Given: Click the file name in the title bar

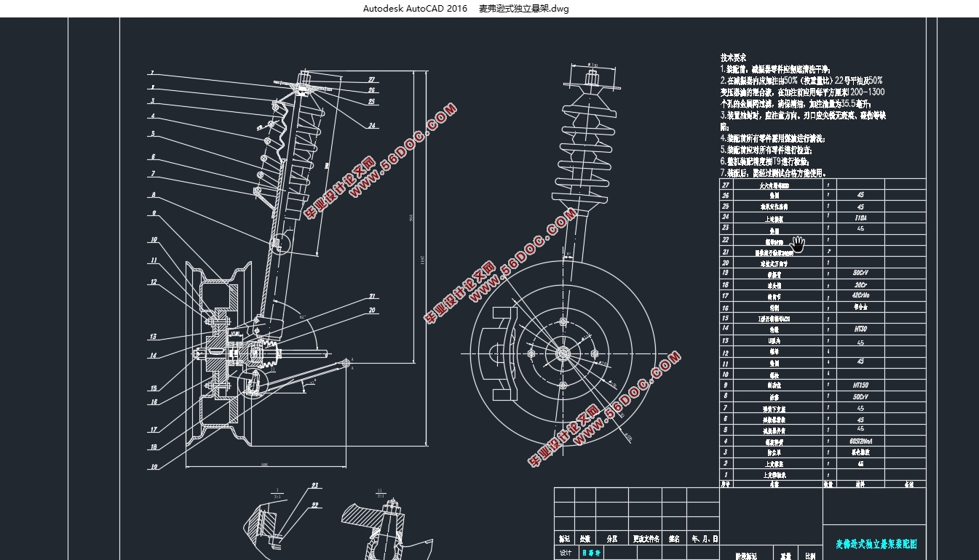Looking at the screenshot, I should pos(524,9).
